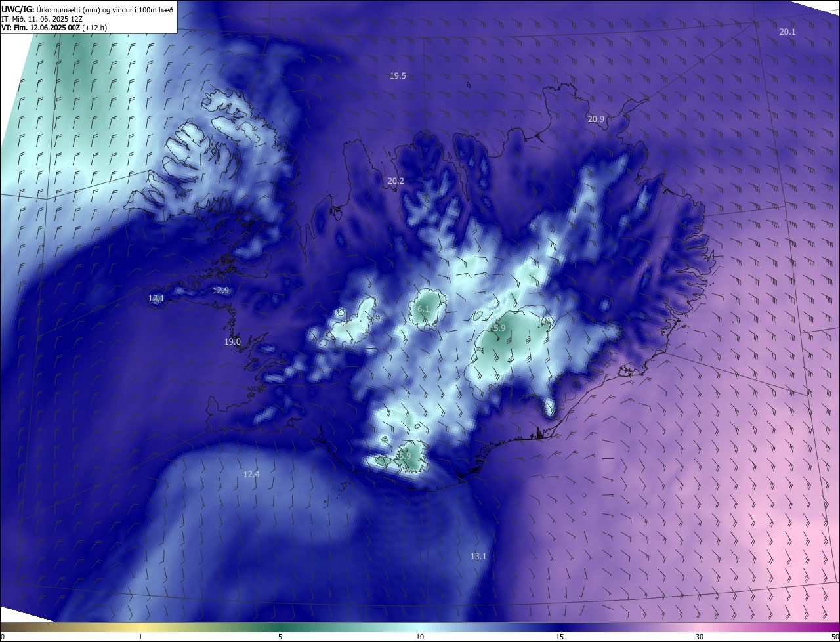This screenshot has height=642, width=840.
Task: Click the 12.1 value label on the map
Action: click(x=156, y=299)
